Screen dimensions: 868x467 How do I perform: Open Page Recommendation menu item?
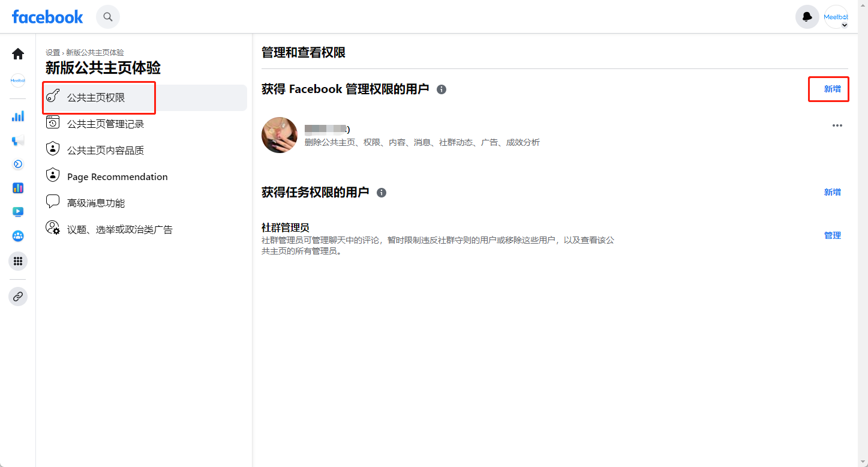pos(145,177)
